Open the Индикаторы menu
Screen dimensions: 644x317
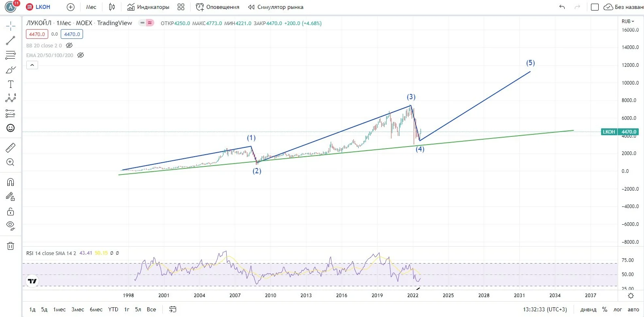coord(148,7)
